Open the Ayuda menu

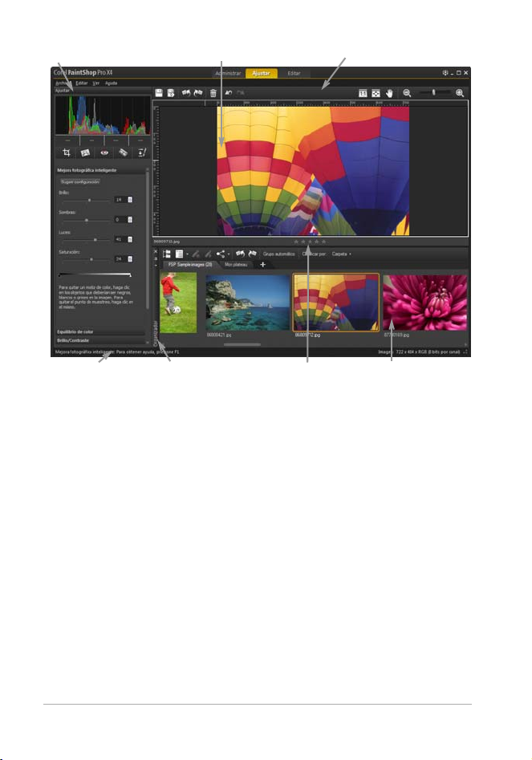(x=111, y=83)
